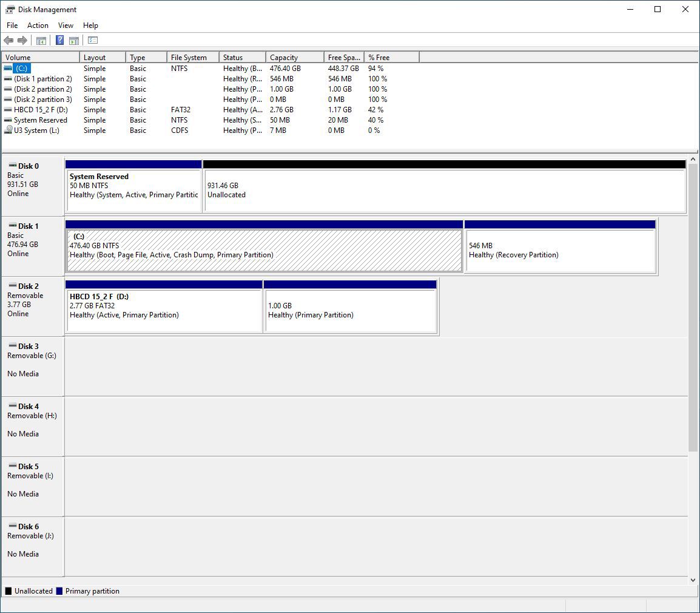Select the (C:) volume in the list
Viewport: 700px width, 613px height.
(21, 69)
